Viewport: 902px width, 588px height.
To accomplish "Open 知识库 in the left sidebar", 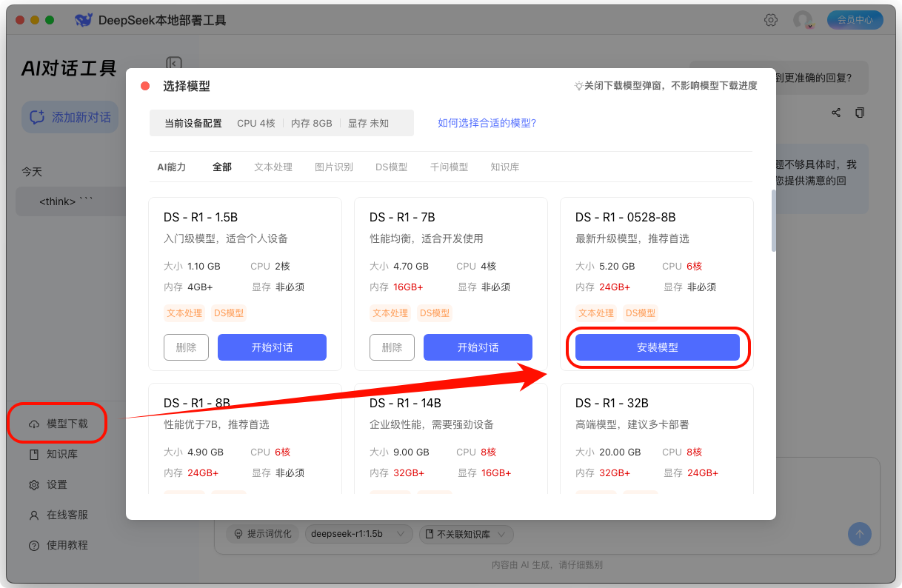I will coord(53,454).
